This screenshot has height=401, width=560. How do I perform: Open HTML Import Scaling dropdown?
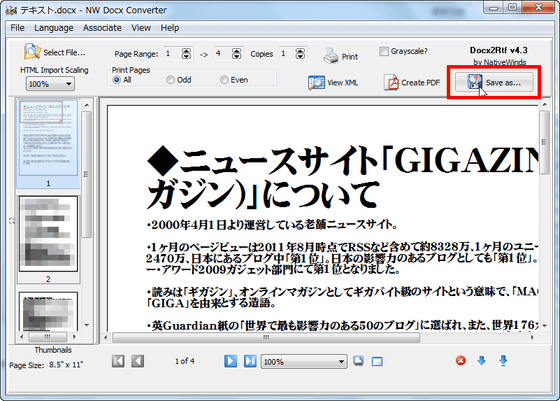[x=50, y=84]
